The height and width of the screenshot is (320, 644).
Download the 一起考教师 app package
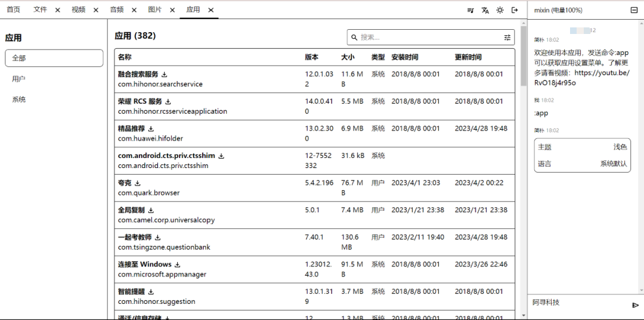(x=157, y=237)
